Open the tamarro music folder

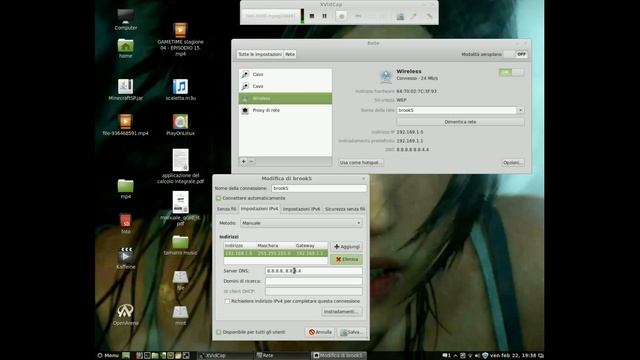(x=180, y=245)
